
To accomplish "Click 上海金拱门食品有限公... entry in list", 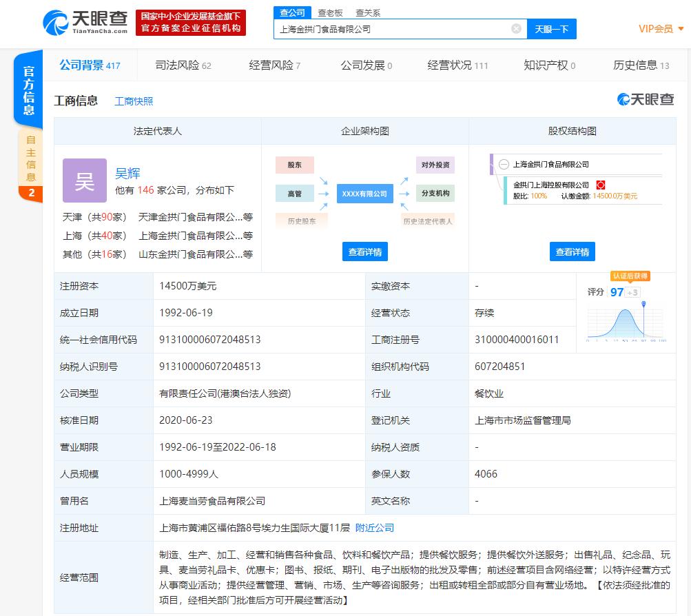I will [x=195, y=236].
